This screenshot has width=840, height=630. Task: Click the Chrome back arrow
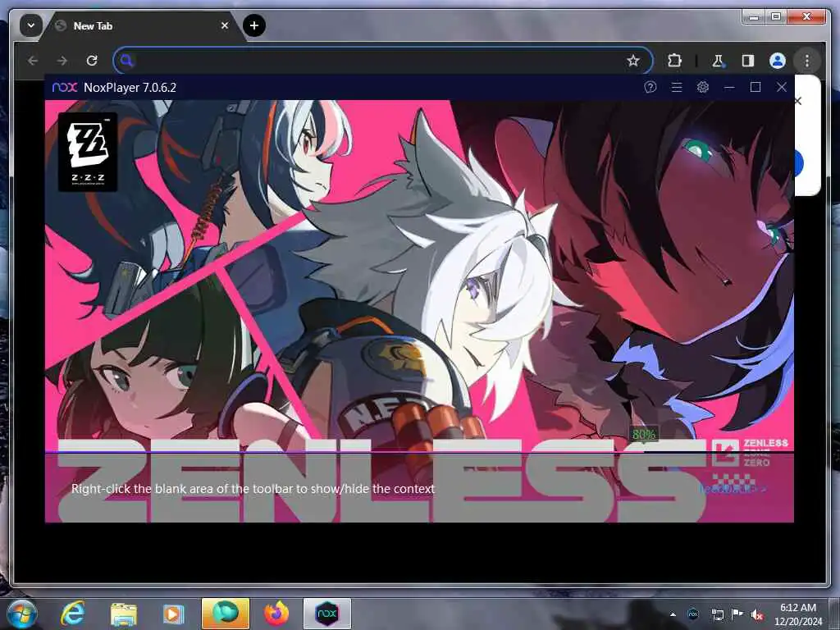(x=33, y=61)
